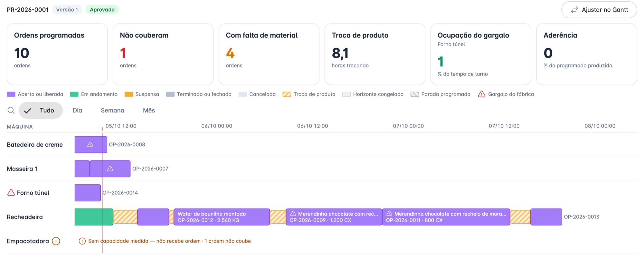Click warning icon on OP-2026-0008 bar
The width and height of the screenshot is (644, 258).
(90, 144)
